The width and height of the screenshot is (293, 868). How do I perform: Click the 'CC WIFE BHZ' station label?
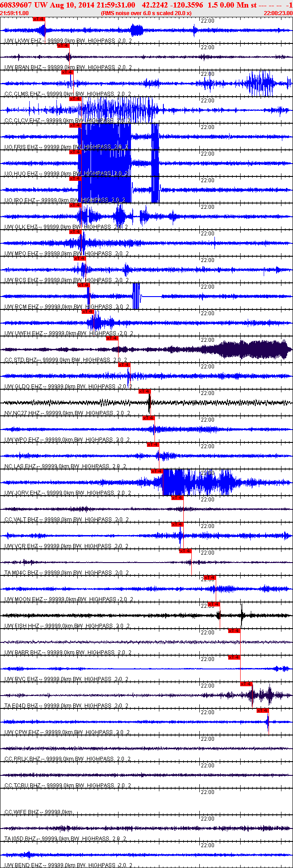tap(21, 812)
